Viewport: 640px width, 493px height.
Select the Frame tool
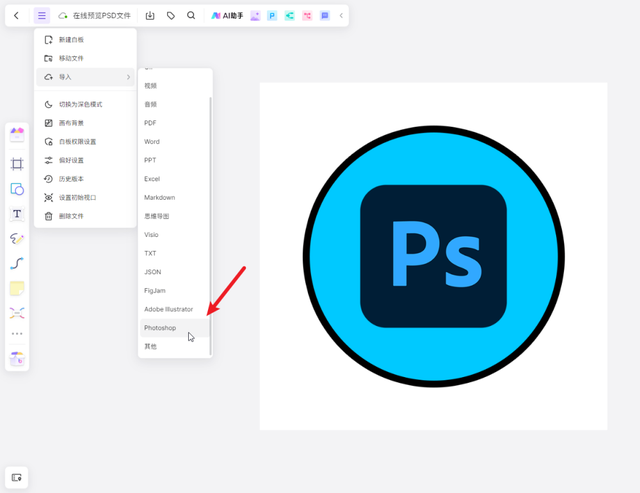(x=17, y=164)
